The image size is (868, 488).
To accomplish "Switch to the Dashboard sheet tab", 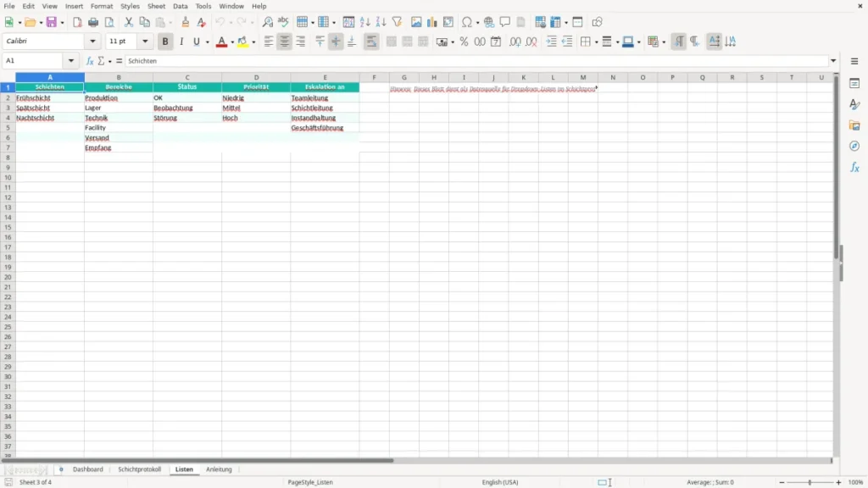I will pos(88,469).
